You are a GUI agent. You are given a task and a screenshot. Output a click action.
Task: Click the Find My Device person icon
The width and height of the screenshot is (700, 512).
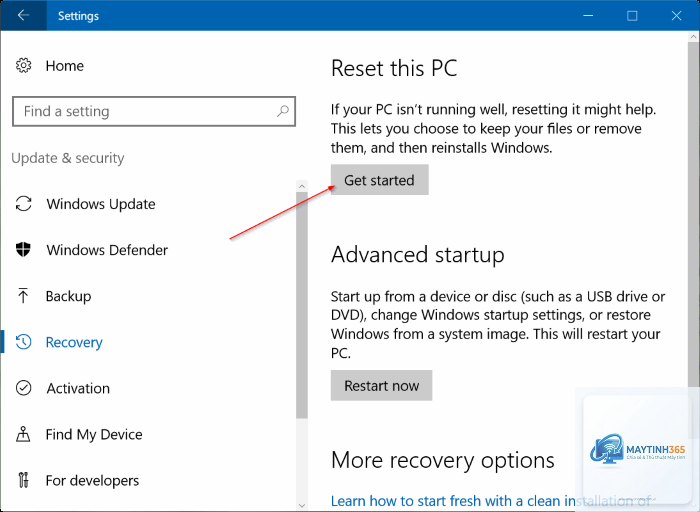23,434
